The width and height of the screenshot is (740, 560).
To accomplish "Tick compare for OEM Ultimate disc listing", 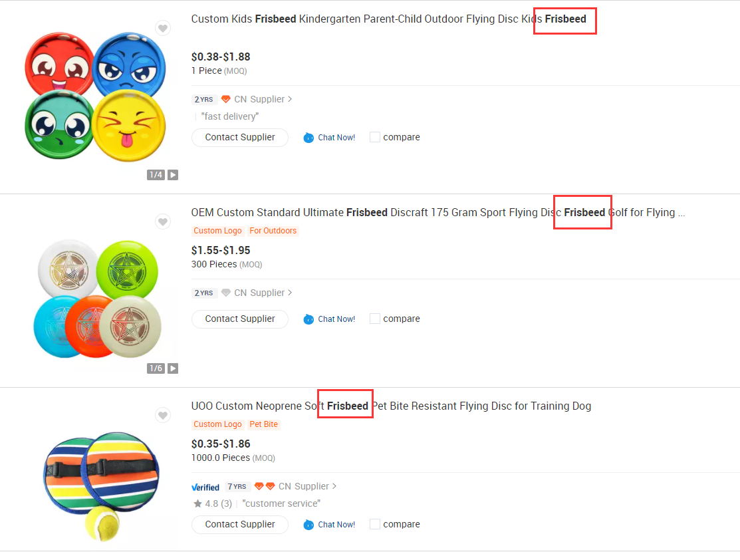I will (375, 319).
